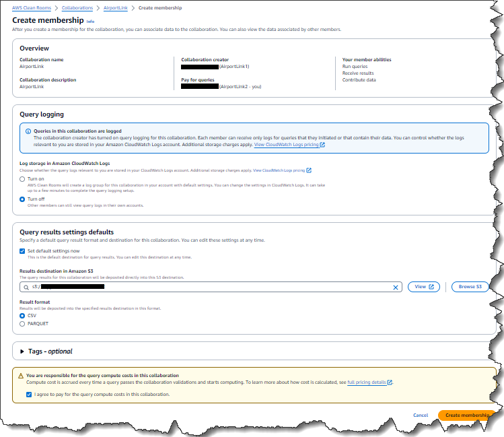Click the info icon in logged queries banner
Image resolution: width=504 pixels, height=437 pixels.
pyautogui.click(x=28, y=131)
